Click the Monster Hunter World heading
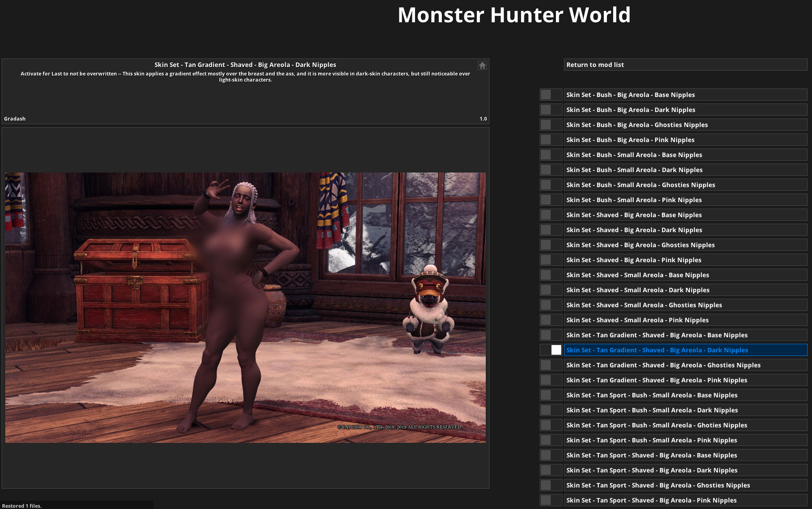Viewport: 812px width, 509px height. [514, 15]
